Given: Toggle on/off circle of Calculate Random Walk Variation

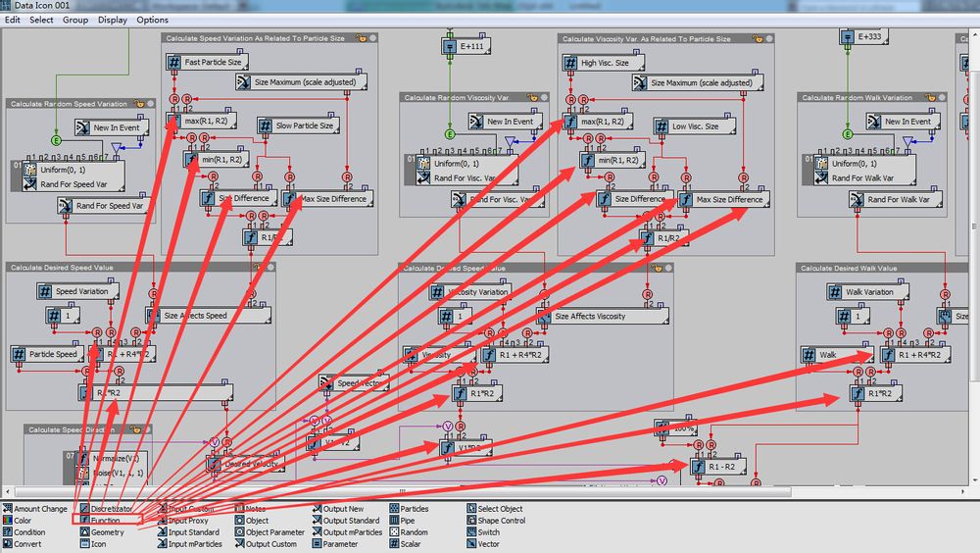Looking at the screenshot, I should tap(942, 98).
